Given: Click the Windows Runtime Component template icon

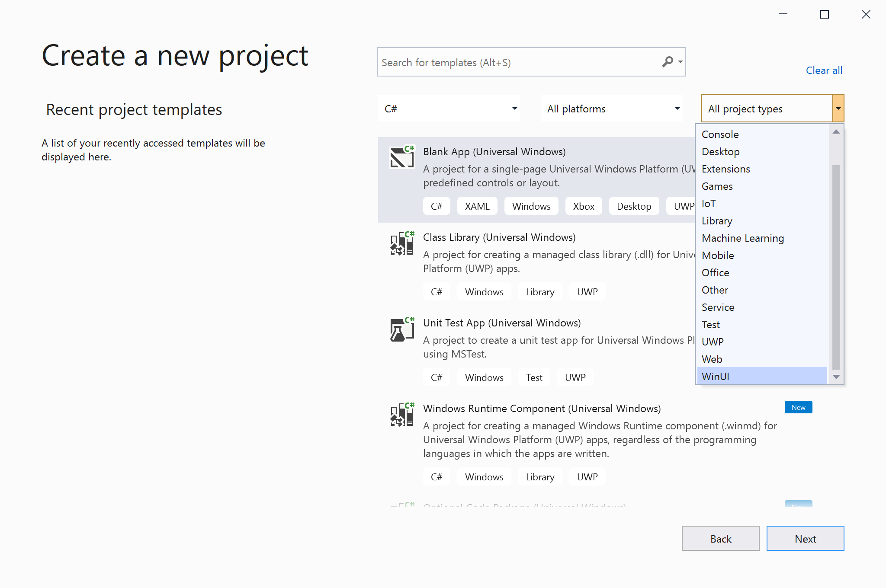Looking at the screenshot, I should click(402, 415).
